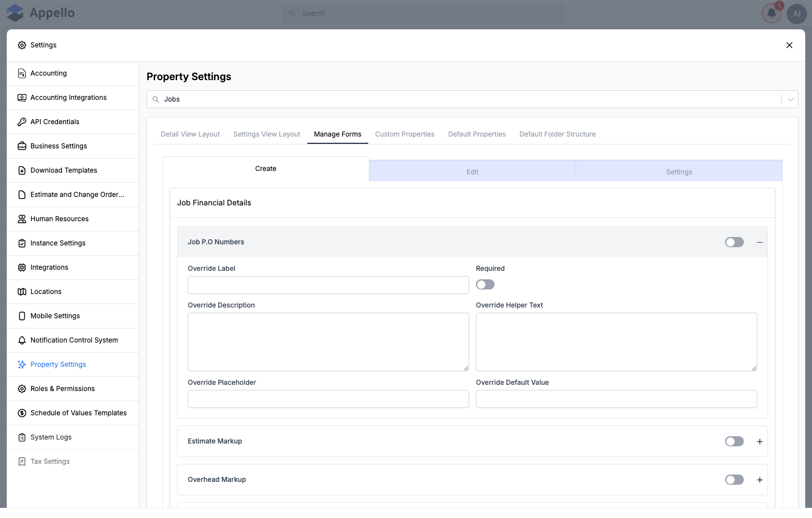Toggle the Estimate Markup switch
The image size is (812, 518).
tap(734, 441)
